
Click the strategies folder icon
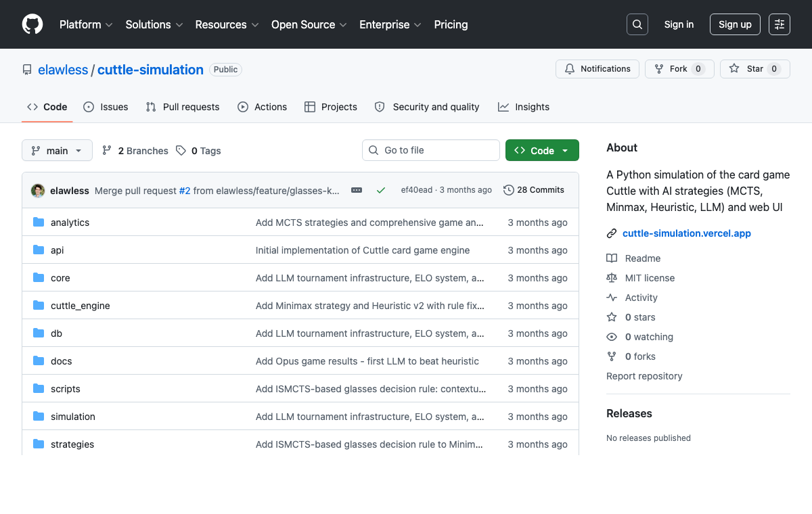click(x=39, y=444)
